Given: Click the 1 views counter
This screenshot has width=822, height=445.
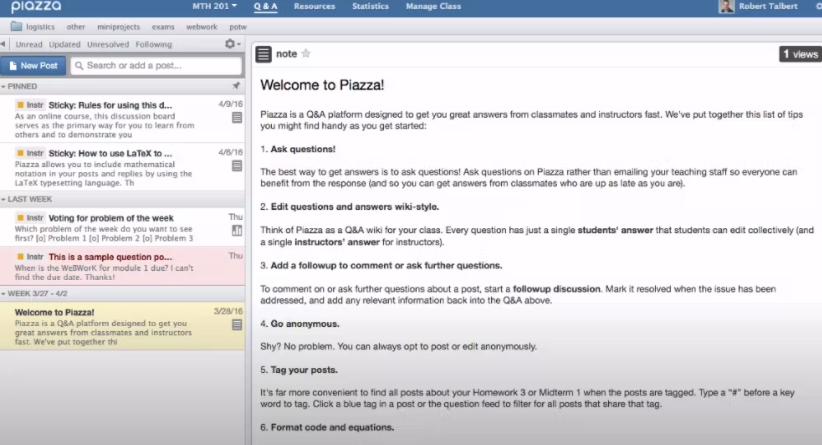Looking at the screenshot, I should [x=801, y=54].
